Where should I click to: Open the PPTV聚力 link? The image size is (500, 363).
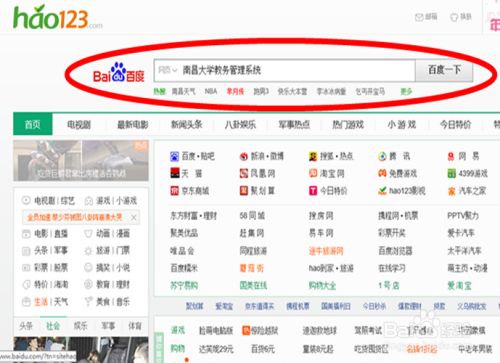[x=463, y=216]
